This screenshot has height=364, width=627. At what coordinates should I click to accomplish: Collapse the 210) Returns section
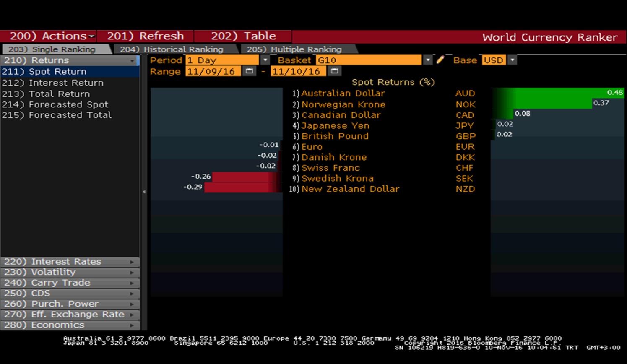tap(70, 60)
